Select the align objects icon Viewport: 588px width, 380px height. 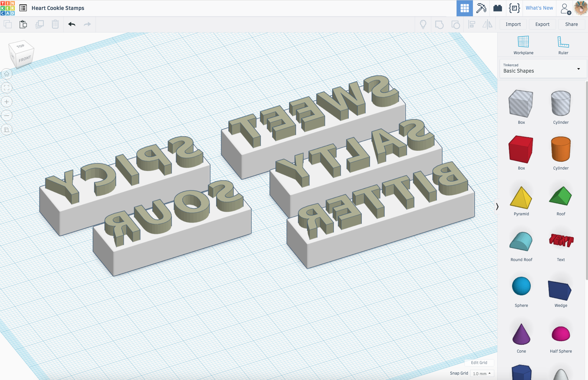(x=472, y=24)
